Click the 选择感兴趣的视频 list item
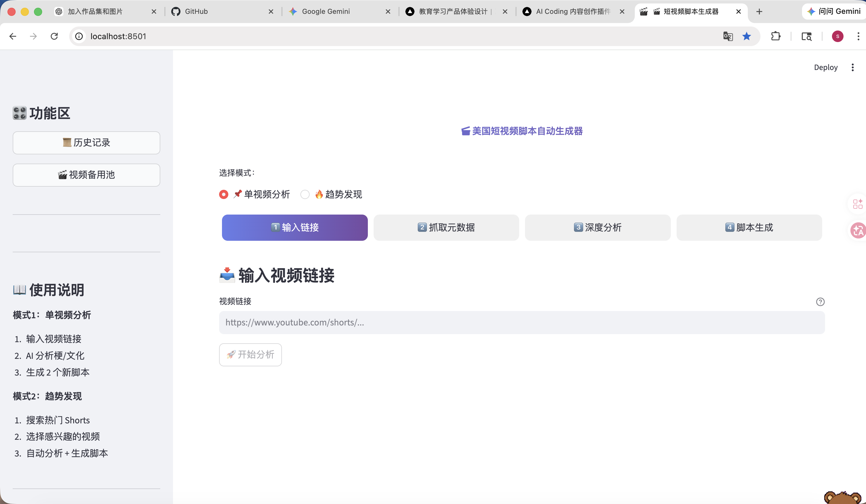The image size is (866, 504). click(x=63, y=437)
